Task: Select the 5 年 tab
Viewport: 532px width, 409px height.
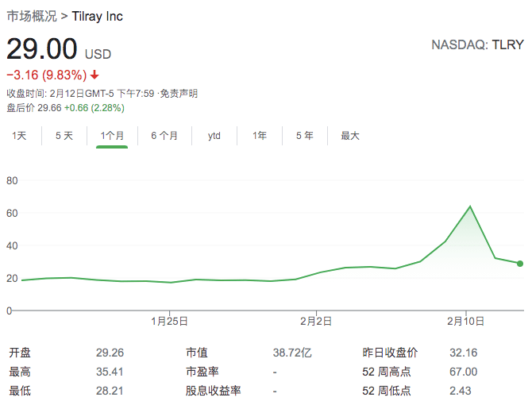Action: click(x=305, y=136)
